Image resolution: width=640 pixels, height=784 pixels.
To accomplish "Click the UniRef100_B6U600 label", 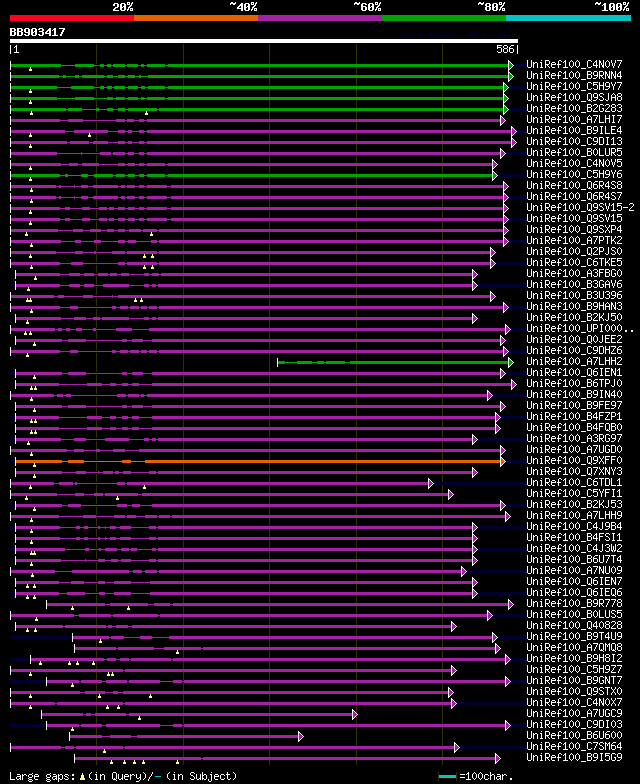I will [574, 736].
